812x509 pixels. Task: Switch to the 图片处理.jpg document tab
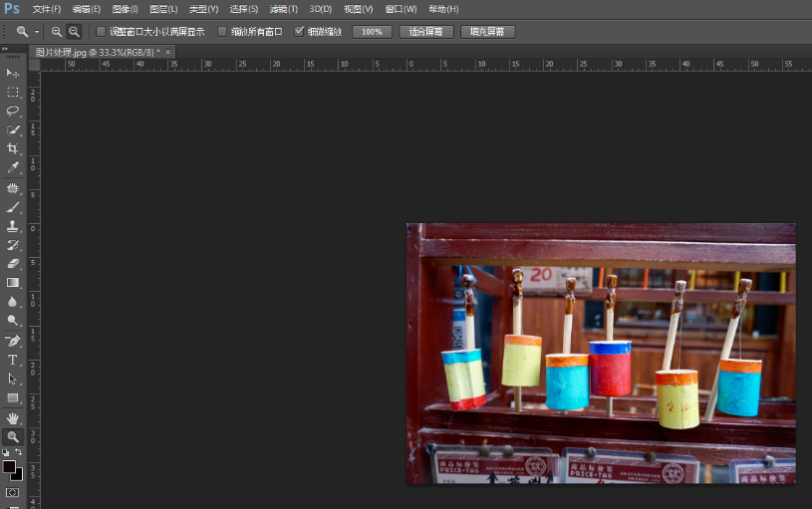point(97,51)
